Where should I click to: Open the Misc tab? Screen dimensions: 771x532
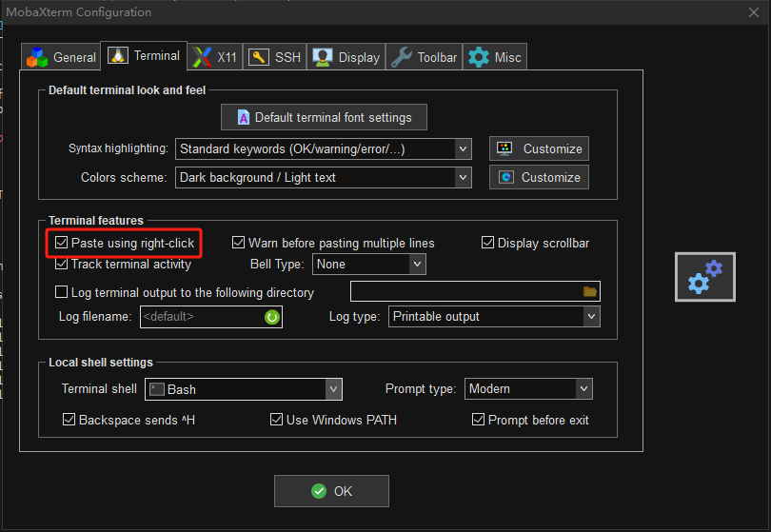point(495,57)
